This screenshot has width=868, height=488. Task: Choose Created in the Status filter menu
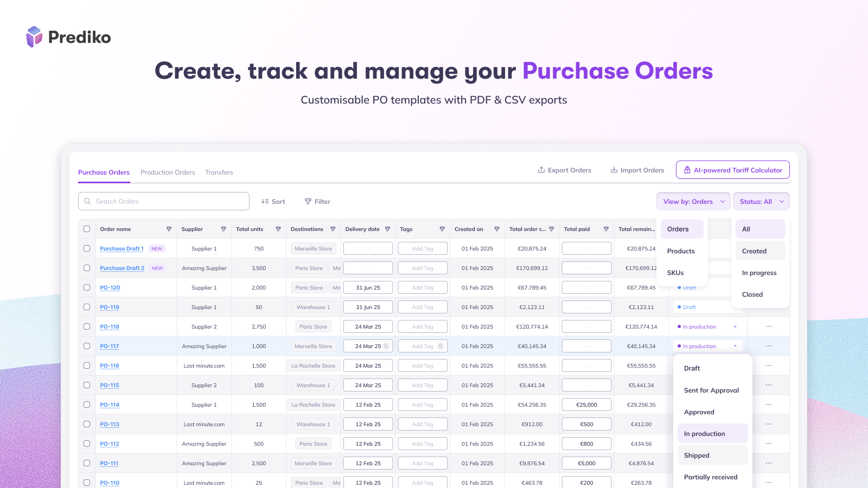761,251
